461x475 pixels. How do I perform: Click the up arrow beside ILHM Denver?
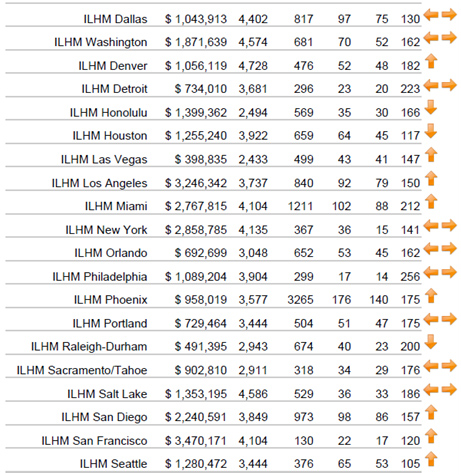click(431, 62)
